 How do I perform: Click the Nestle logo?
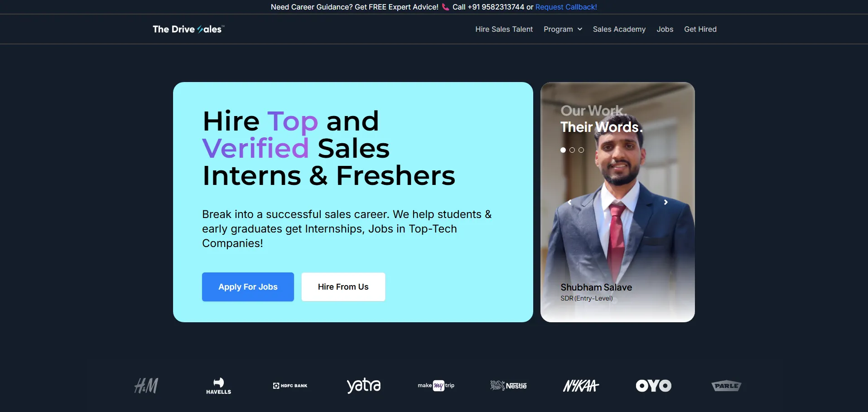[x=508, y=386]
